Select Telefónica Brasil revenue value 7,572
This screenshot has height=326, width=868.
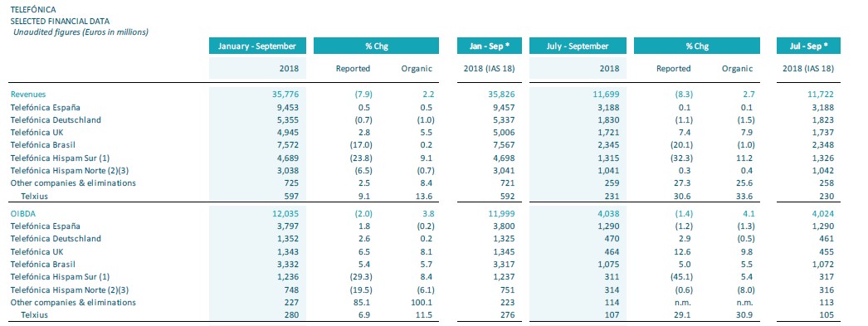tap(288, 145)
